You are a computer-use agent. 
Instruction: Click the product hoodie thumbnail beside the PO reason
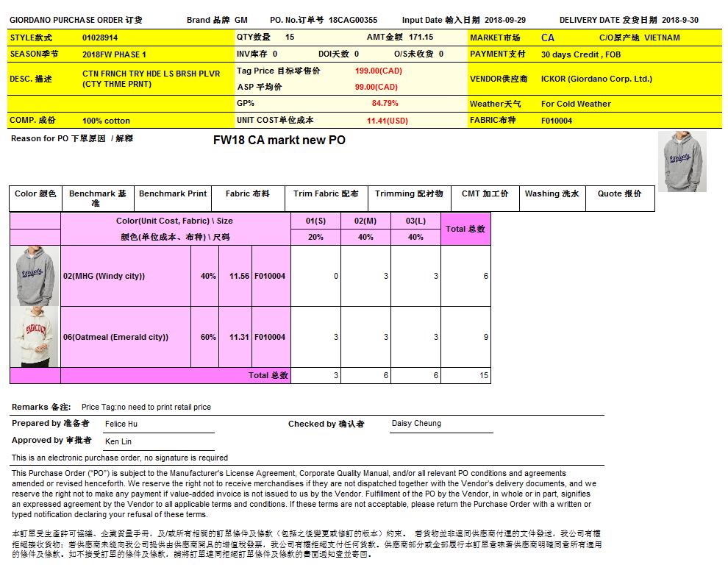click(682, 161)
